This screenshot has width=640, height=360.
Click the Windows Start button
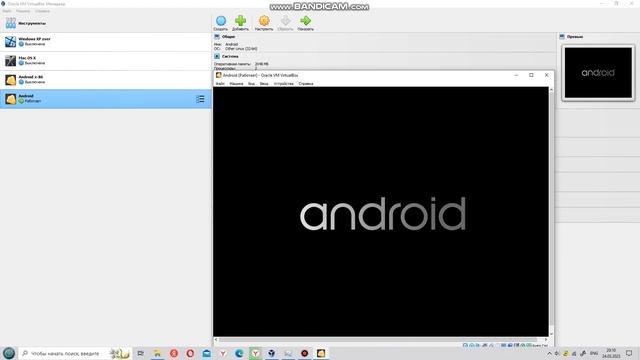(9, 353)
